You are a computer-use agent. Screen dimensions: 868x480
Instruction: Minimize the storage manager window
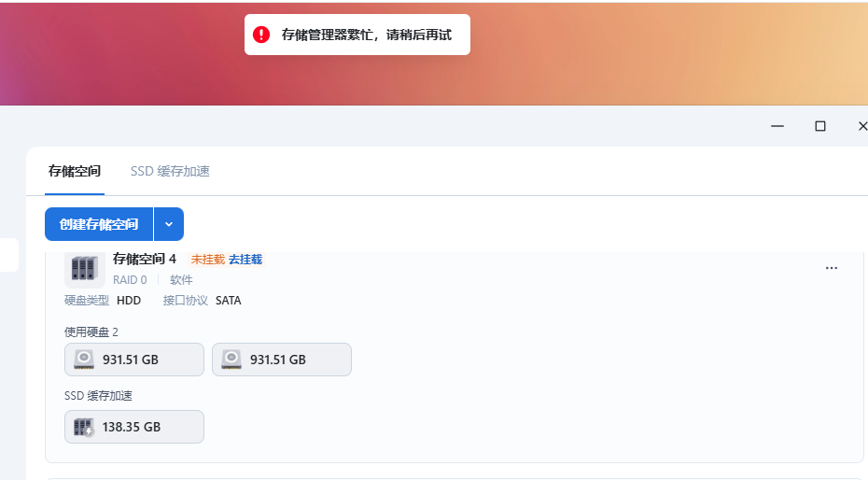click(777, 126)
